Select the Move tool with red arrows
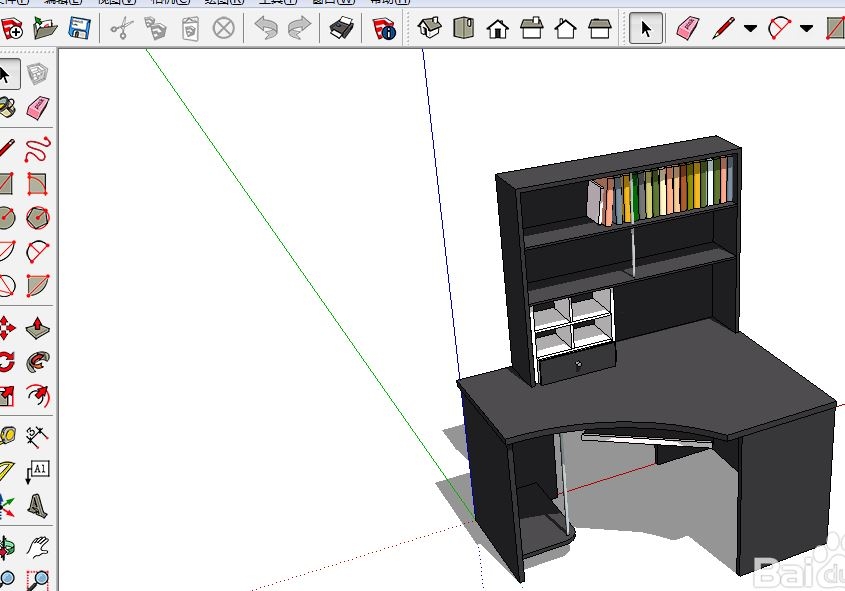This screenshot has width=845, height=591. point(5,328)
